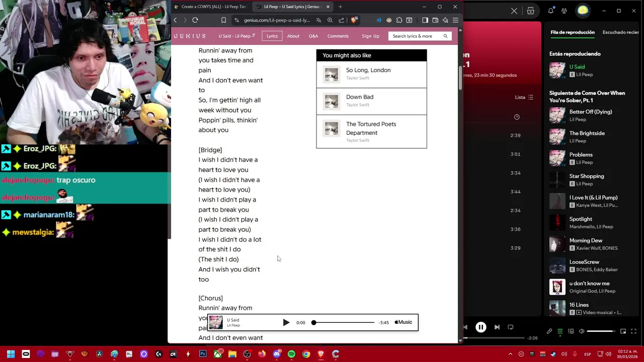Open the Spotify profile avatar menu
Image resolution: width=644 pixels, height=362 pixels.
(x=583, y=11)
